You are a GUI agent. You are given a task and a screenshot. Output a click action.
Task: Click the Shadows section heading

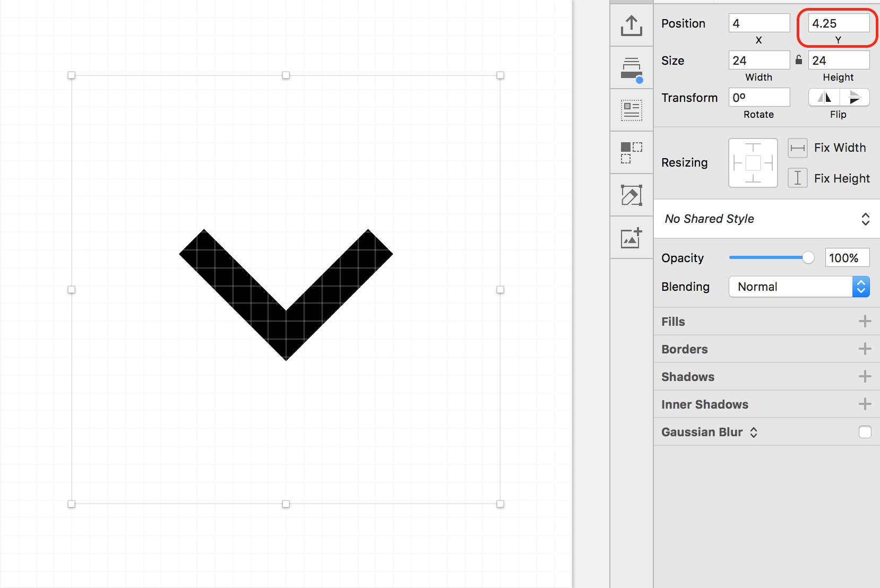click(688, 377)
